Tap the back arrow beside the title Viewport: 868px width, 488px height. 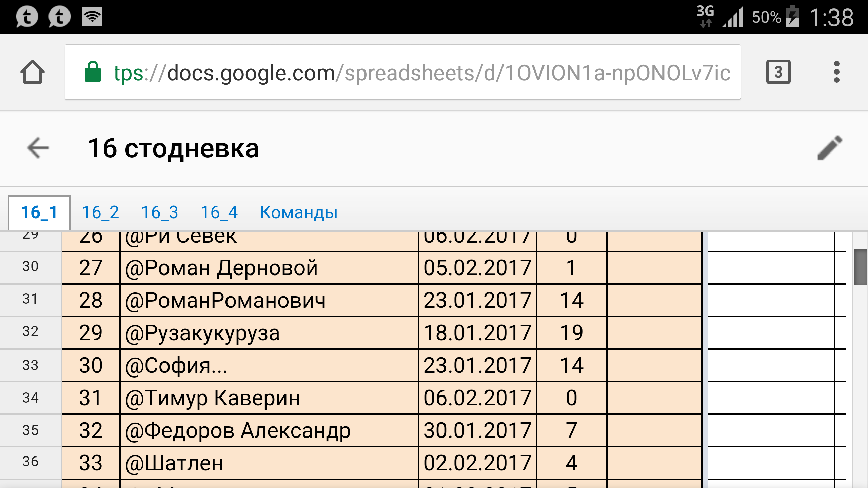coord(38,148)
